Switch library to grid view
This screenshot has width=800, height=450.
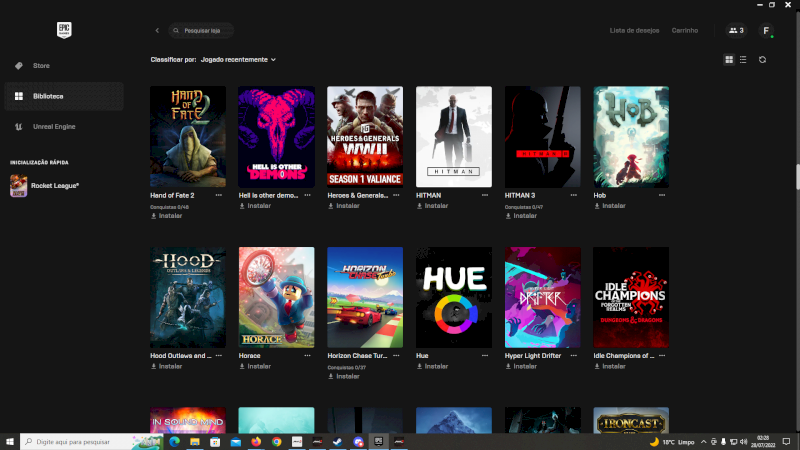coord(729,60)
